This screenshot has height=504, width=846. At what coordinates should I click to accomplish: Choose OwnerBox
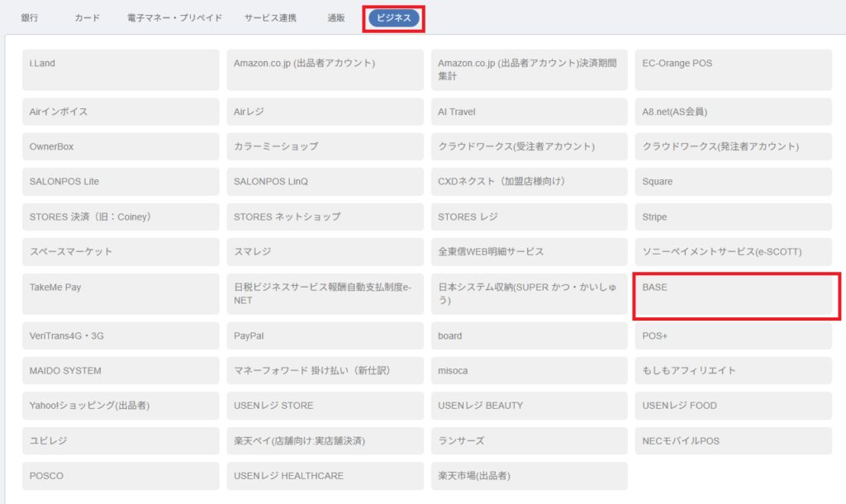tap(121, 147)
